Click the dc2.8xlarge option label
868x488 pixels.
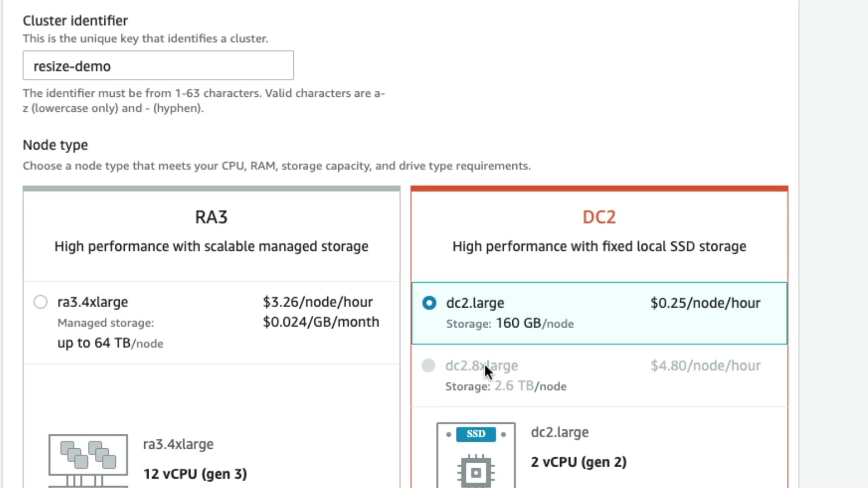coord(481,365)
